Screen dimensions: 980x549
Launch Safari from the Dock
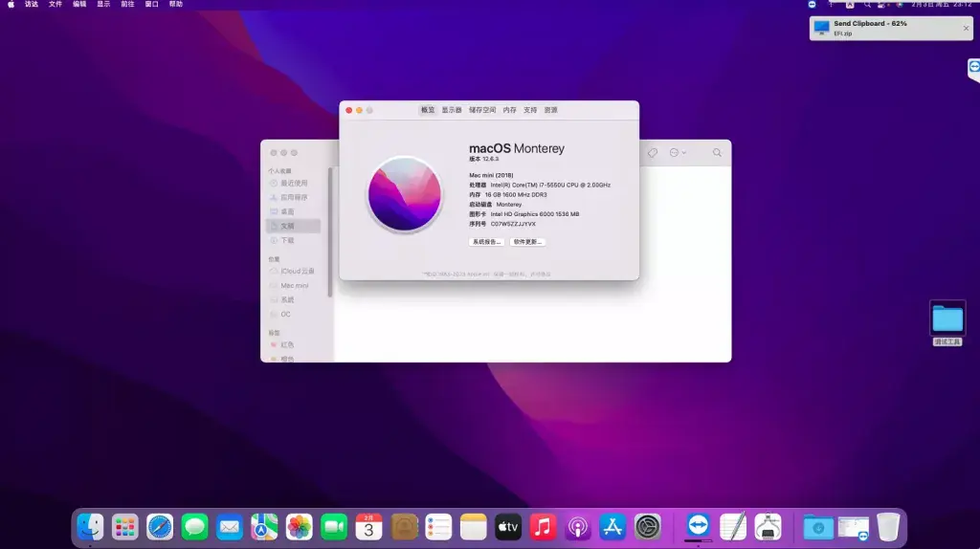pos(160,527)
